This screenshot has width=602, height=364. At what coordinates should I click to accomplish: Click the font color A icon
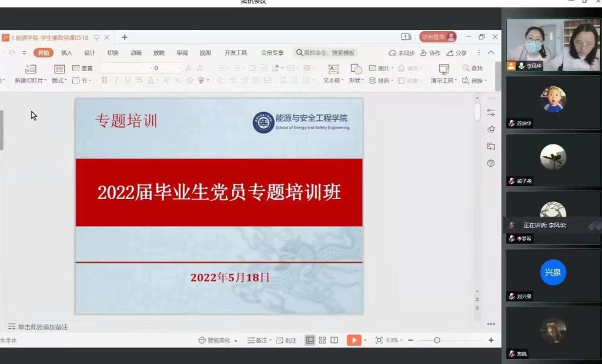[x=151, y=80]
